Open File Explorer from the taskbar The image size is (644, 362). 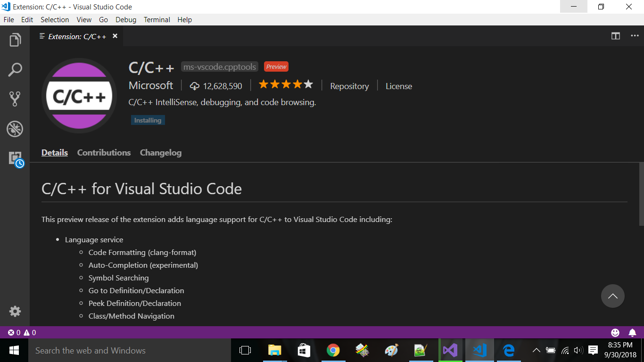pos(274,350)
